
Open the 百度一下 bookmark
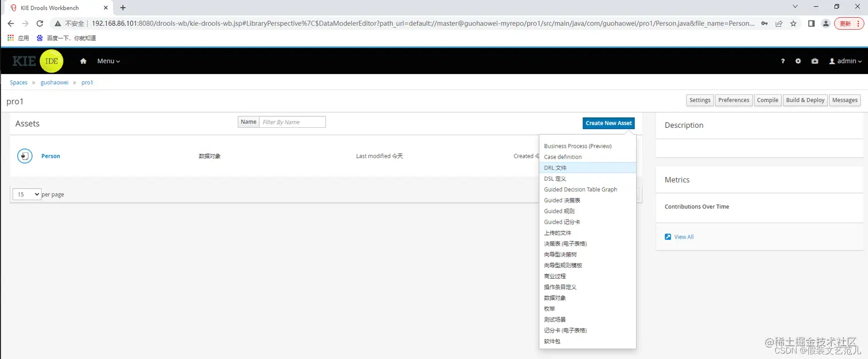pyautogui.click(x=66, y=38)
